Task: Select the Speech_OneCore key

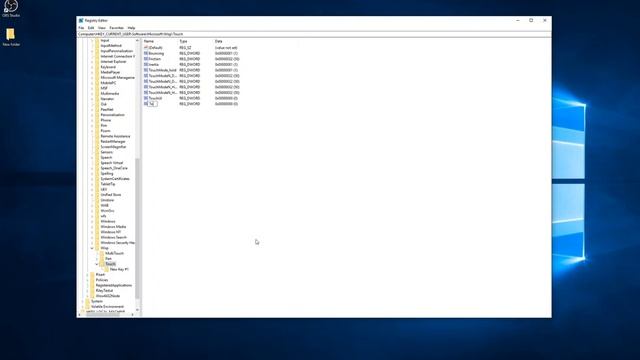Action: 114,168
